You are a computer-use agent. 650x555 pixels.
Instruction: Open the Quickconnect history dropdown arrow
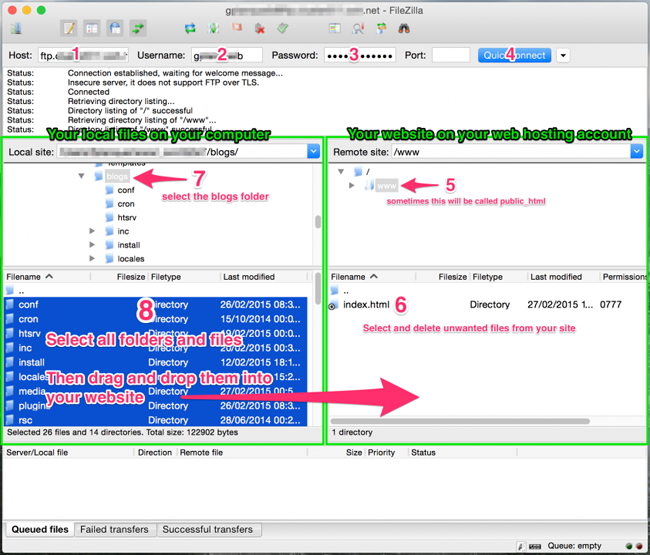(563, 55)
